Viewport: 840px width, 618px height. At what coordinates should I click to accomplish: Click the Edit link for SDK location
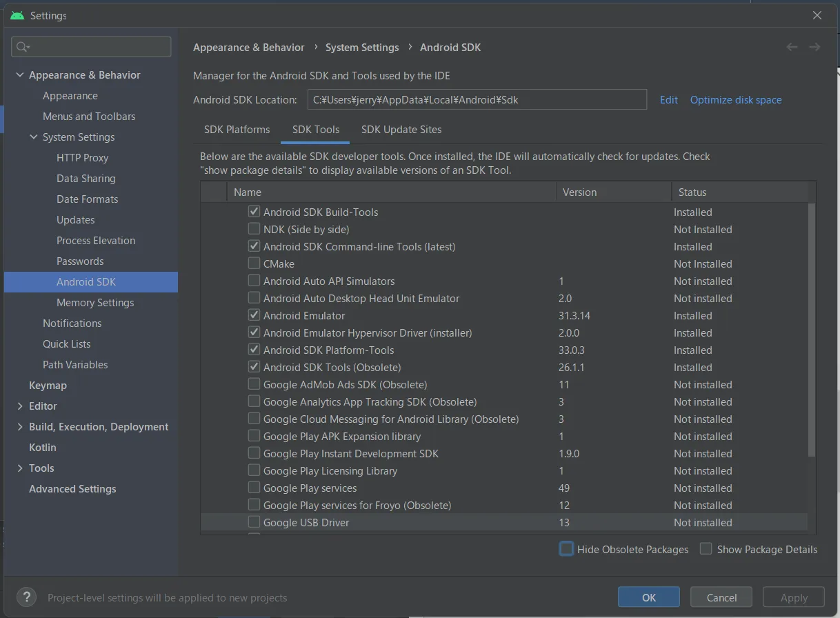669,99
